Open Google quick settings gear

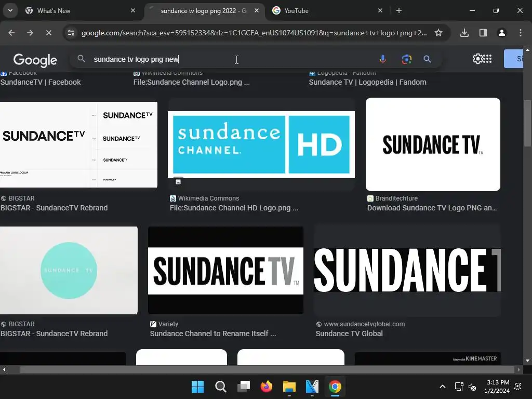point(477,59)
